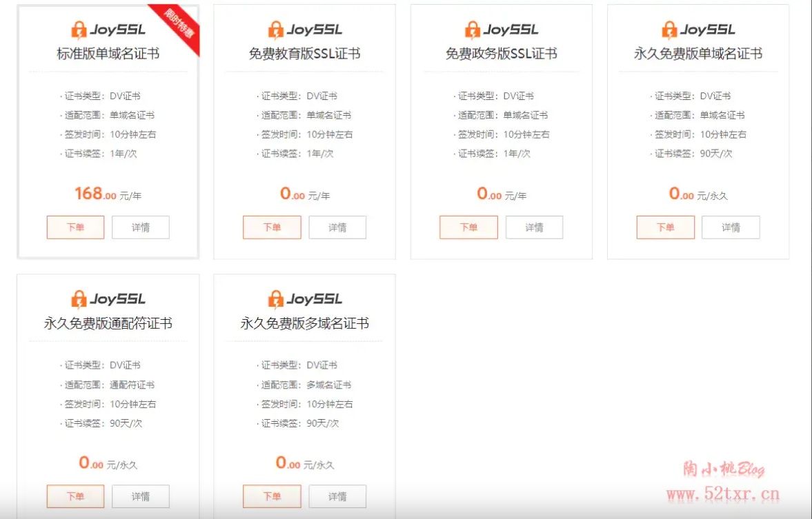This screenshot has width=812, height=519.
Task: Click 下单 for 永久免费版多域名证书
Action: [x=272, y=496]
